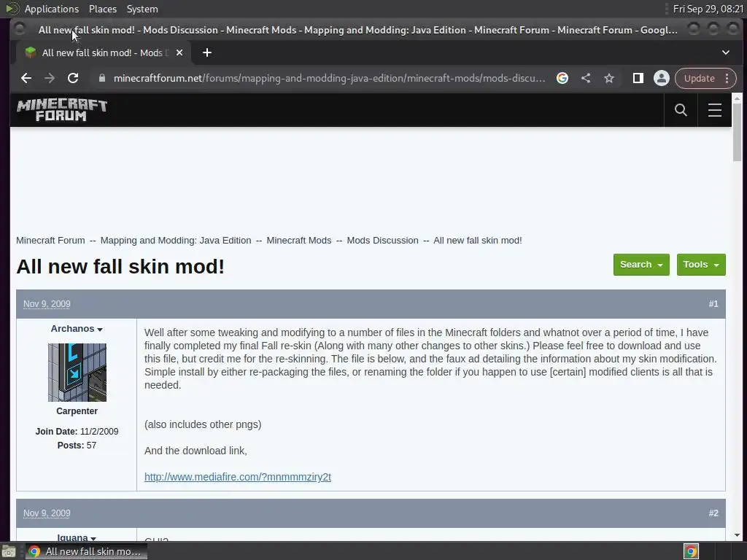Viewport: 747px width, 560px height.
Task: Click the clock showing Fri Sep 29
Action: pos(708,9)
